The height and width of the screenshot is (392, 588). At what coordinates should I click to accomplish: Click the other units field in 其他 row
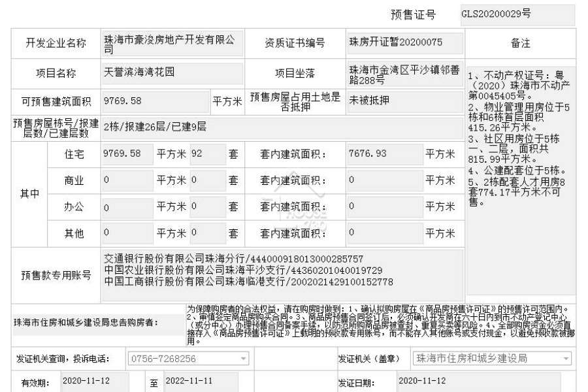[x=208, y=233]
